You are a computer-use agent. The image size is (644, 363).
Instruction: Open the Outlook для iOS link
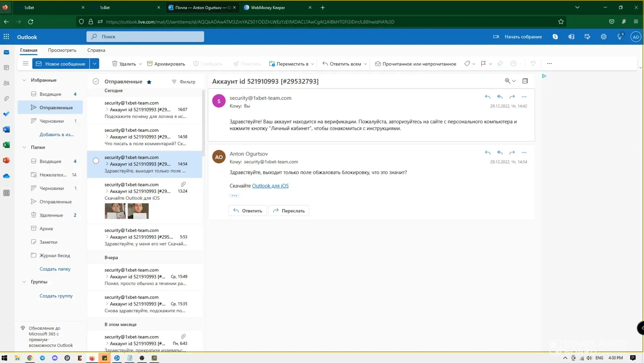[270, 186]
